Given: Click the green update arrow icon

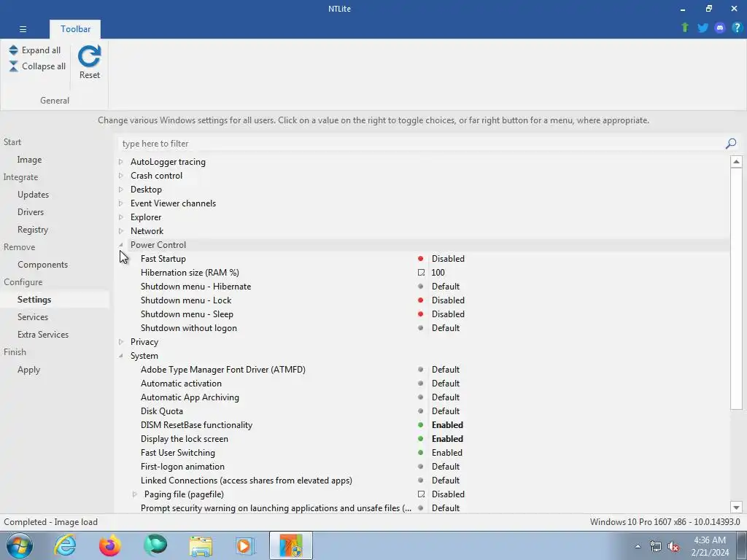Looking at the screenshot, I should (x=685, y=28).
